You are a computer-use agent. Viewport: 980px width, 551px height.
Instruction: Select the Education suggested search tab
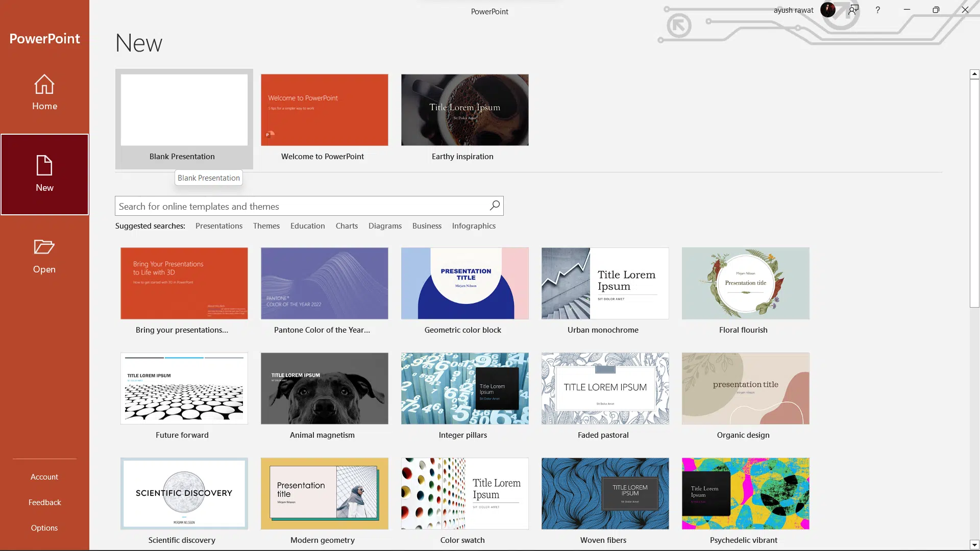coord(308,226)
